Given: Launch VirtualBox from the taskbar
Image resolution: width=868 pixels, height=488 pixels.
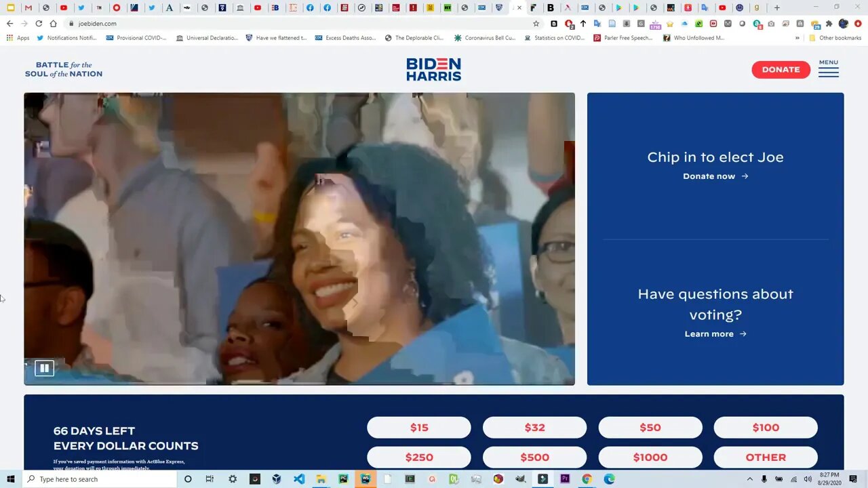Looking at the screenshot, I should pyautogui.click(x=277, y=479).
